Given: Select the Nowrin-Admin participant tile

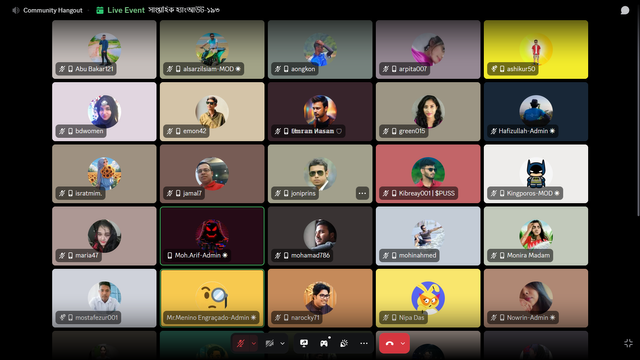Looking at the screenshot, I should (x=536, y=298).
